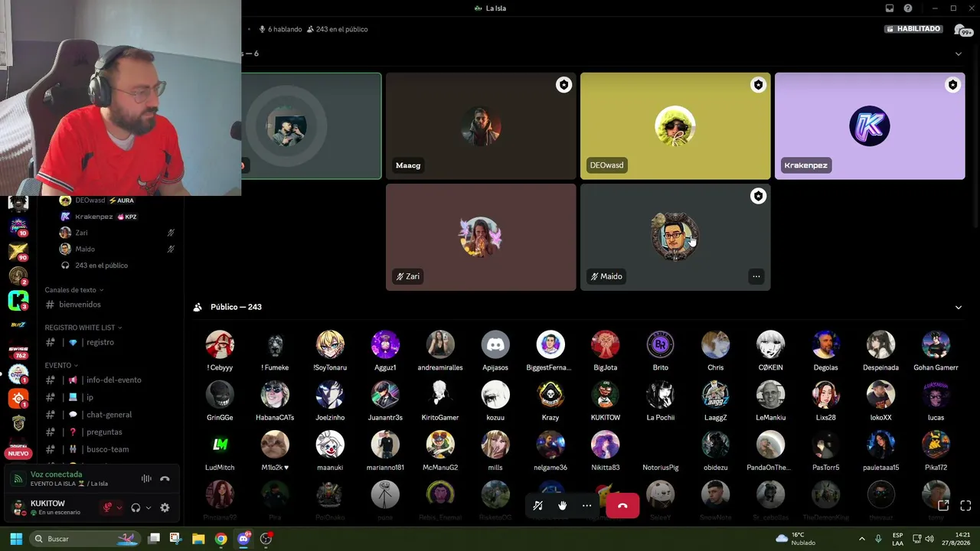
Task: Open !SoyTonaru's audience avatar
Action: [330, 345]
